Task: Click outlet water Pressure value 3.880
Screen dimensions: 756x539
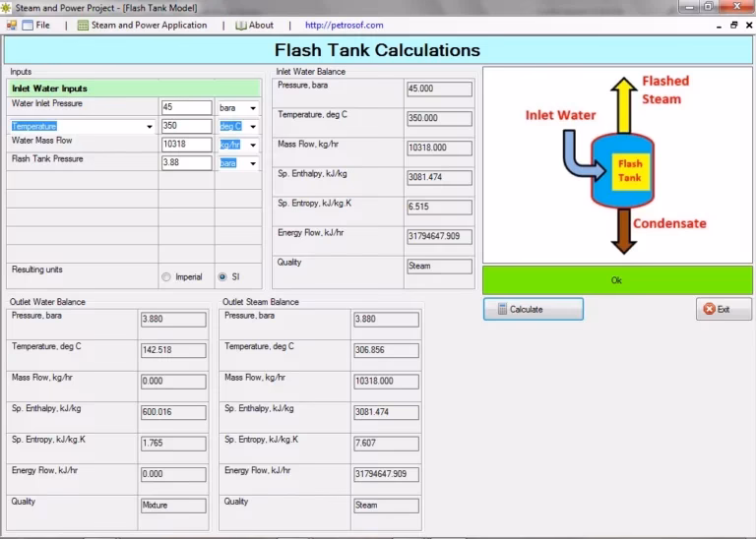Action: (173, 320)
